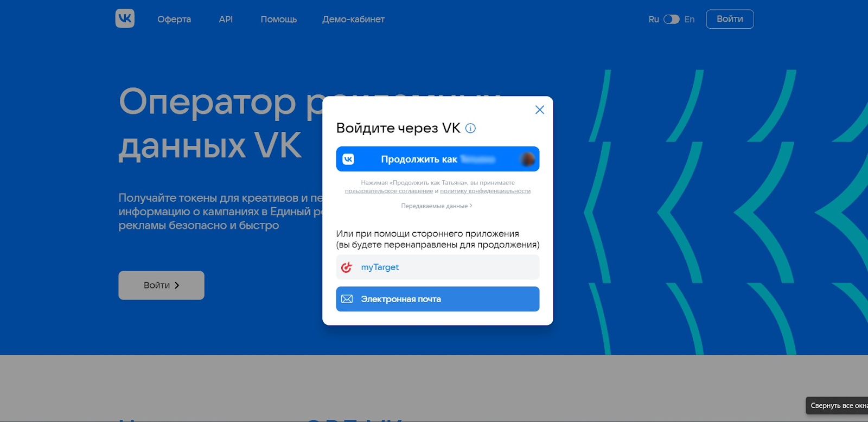Open пользовательское соглашение link
Viewport: 868px width, 422px height.
389,191
